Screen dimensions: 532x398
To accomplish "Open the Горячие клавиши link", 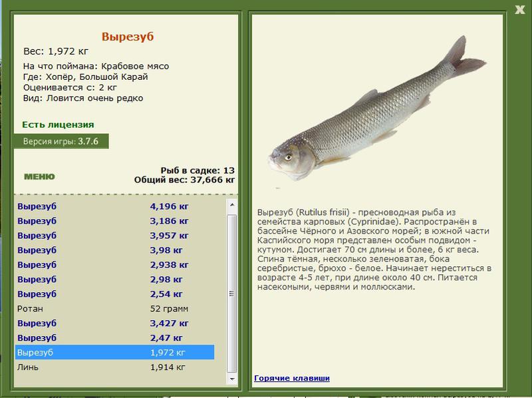I will (292, 378).
